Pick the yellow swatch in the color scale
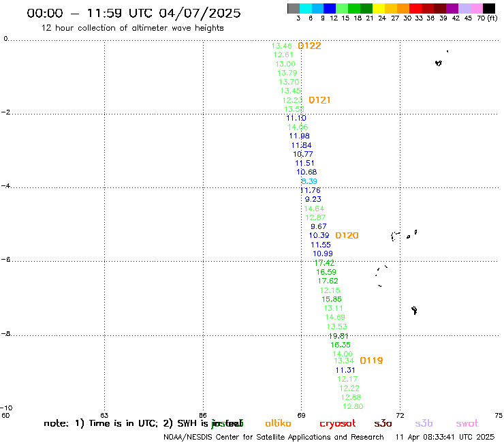Image resolution: width=504 pixels, height=443 pixels. [x=379, y=8]
